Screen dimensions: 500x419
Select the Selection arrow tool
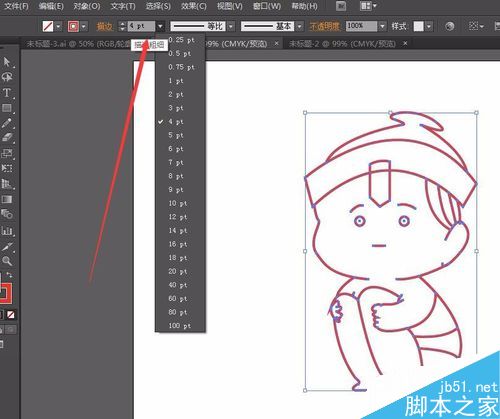point(7,62)
